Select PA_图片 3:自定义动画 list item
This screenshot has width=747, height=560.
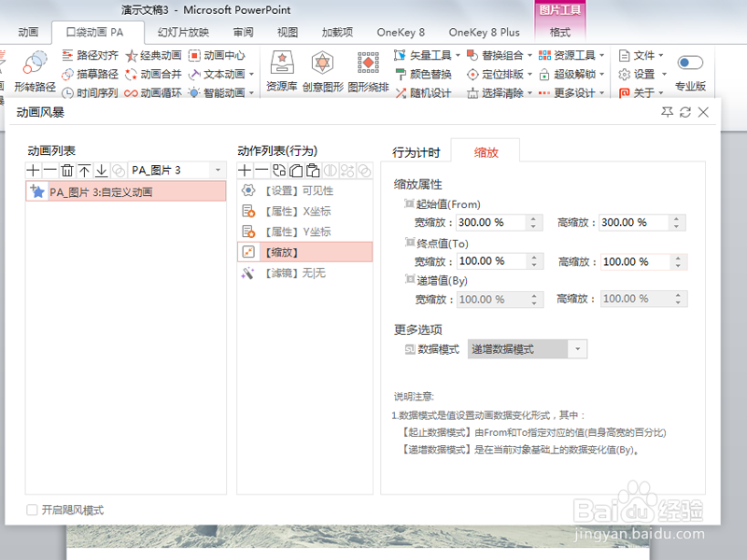126,192
